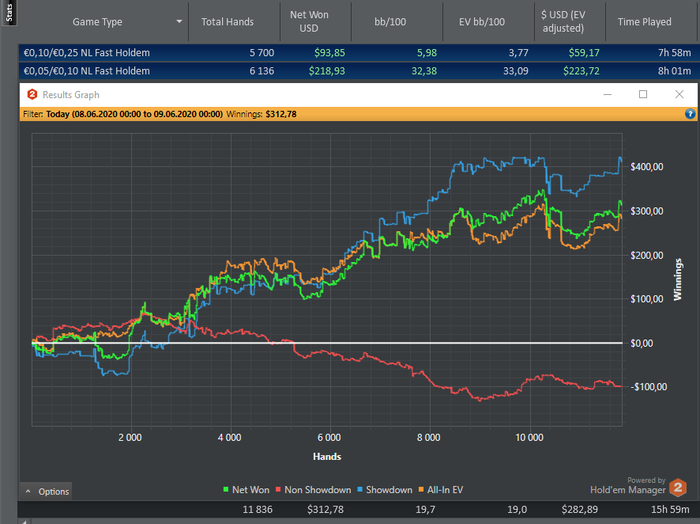Click the 5,98 bb/100 cell
Screen dimensions: 700x524
[x=427, y=53]
